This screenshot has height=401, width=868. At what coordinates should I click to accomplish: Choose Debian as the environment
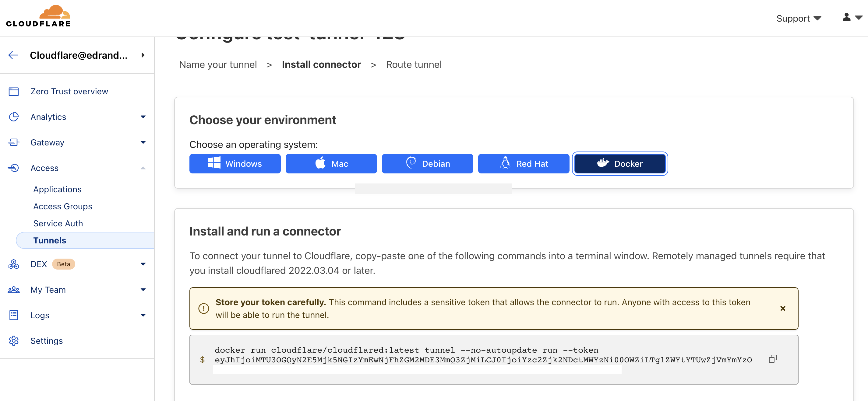[427, 164]
